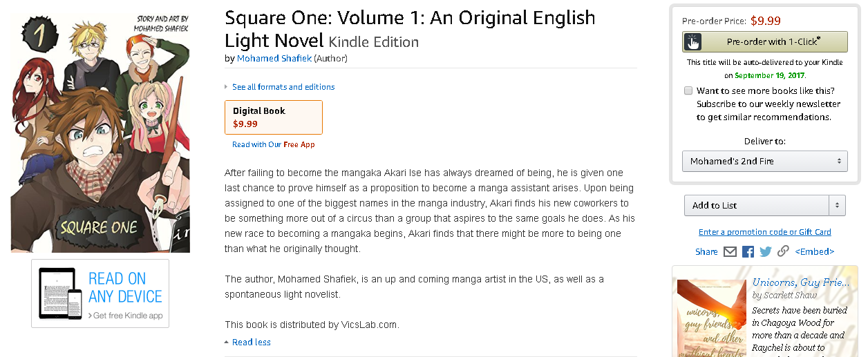Collapse description with Read less
The height and width of the screenshot is (357, 868).
coord(251,342)
